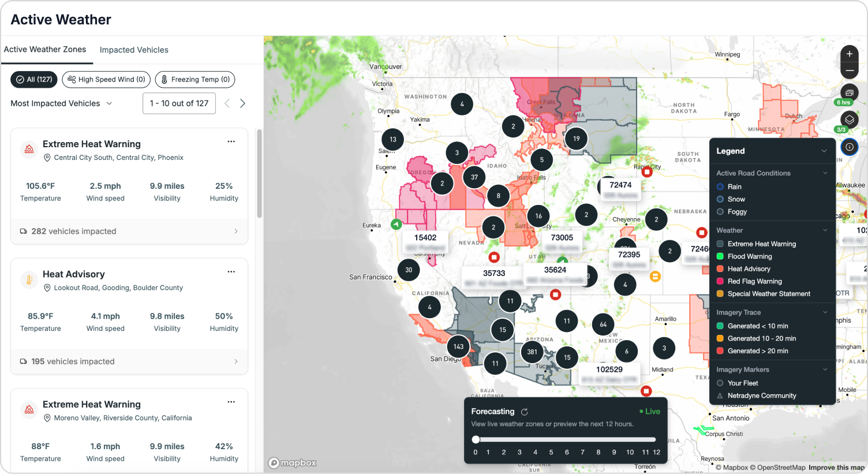
Task: Toggle the Freezing Temp (0) filter
Action: (x=195, y=80)
